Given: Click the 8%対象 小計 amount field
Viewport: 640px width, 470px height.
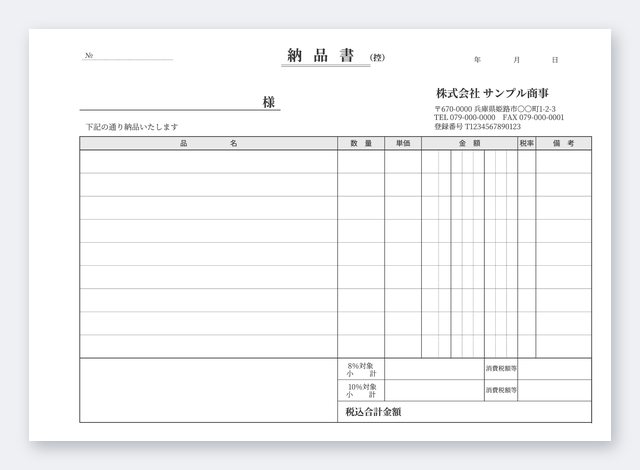Looking at the screenshot, I should (434, 369).
